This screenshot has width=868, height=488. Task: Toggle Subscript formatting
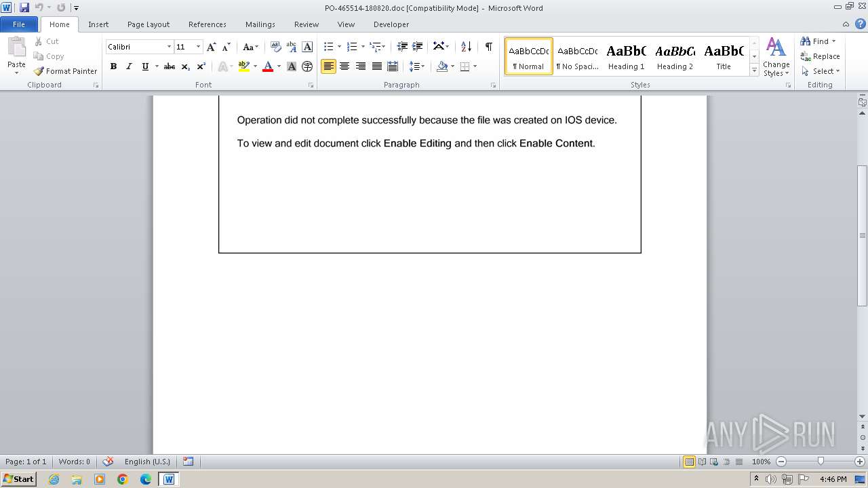coord(185,66)
